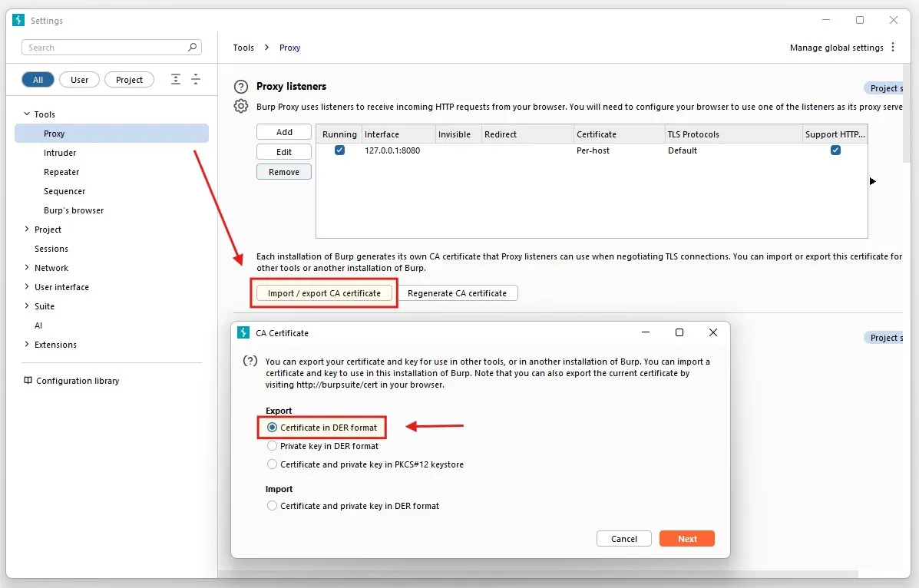Click the table's black arrow expander at right

[x=873, y=181]
